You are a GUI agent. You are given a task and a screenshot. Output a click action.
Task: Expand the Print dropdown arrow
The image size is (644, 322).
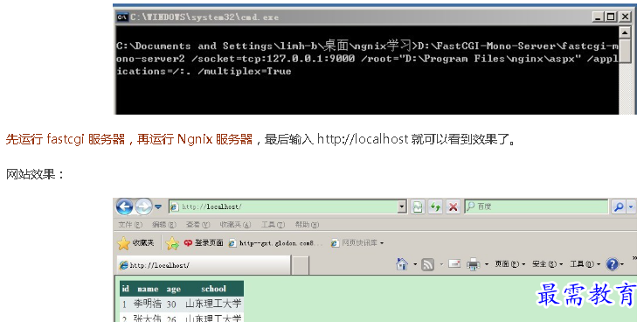pos(487,264)
